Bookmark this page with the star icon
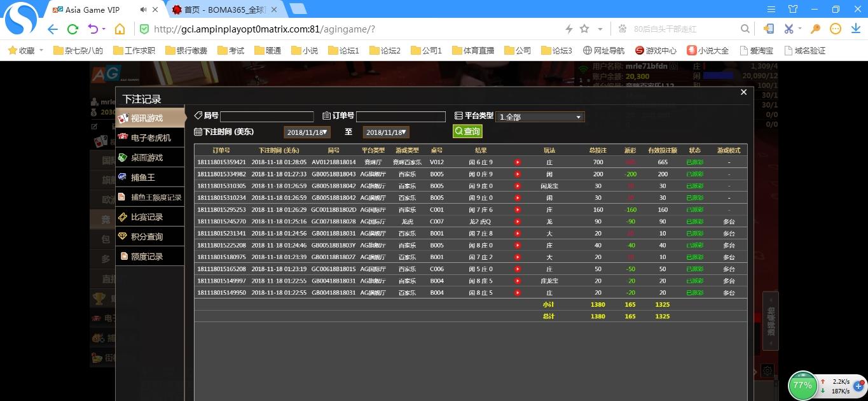The image size is (868, 401). (584, 29)
